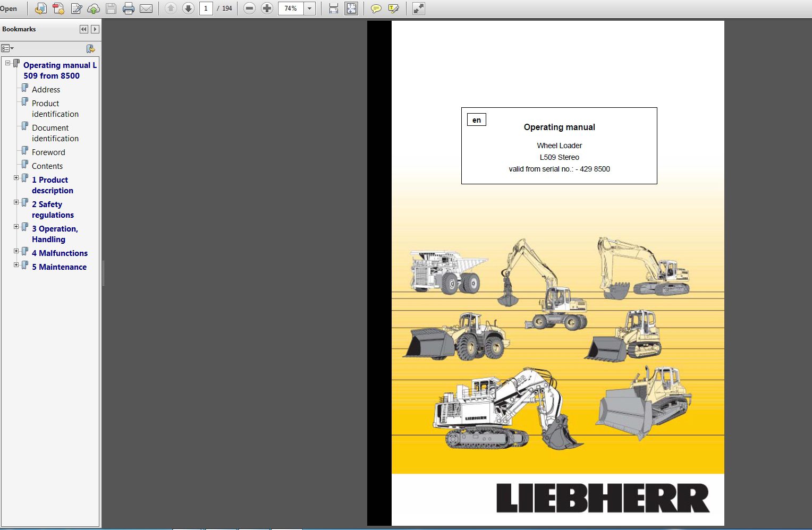Image resolution: width=812 pixels, height=530 pixels.
Task: Expand the 3 Operation, Handling bookmark
Action: pyautogui.click(x=16, y=227)
